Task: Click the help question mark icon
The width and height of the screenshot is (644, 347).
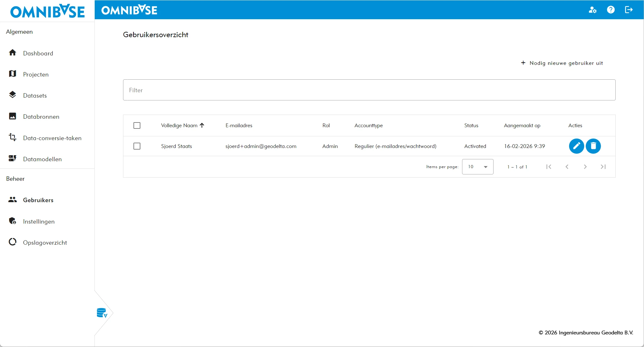Action: pos(611,10)
